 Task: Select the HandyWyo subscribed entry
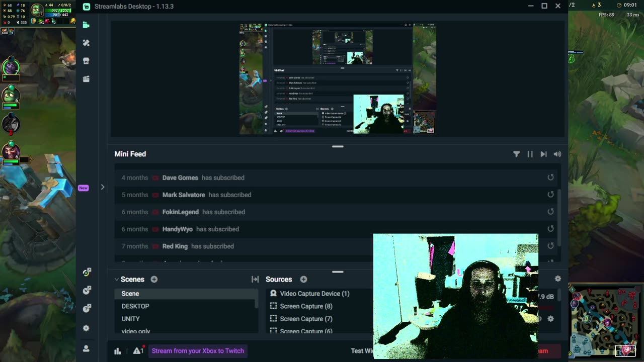[336, 229]
